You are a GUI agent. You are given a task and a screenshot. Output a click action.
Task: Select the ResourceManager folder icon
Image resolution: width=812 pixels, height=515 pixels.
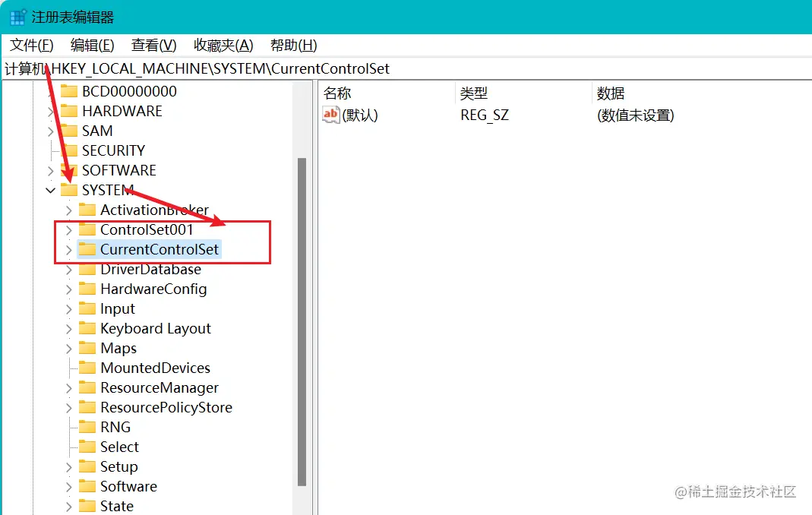[87, 387]
